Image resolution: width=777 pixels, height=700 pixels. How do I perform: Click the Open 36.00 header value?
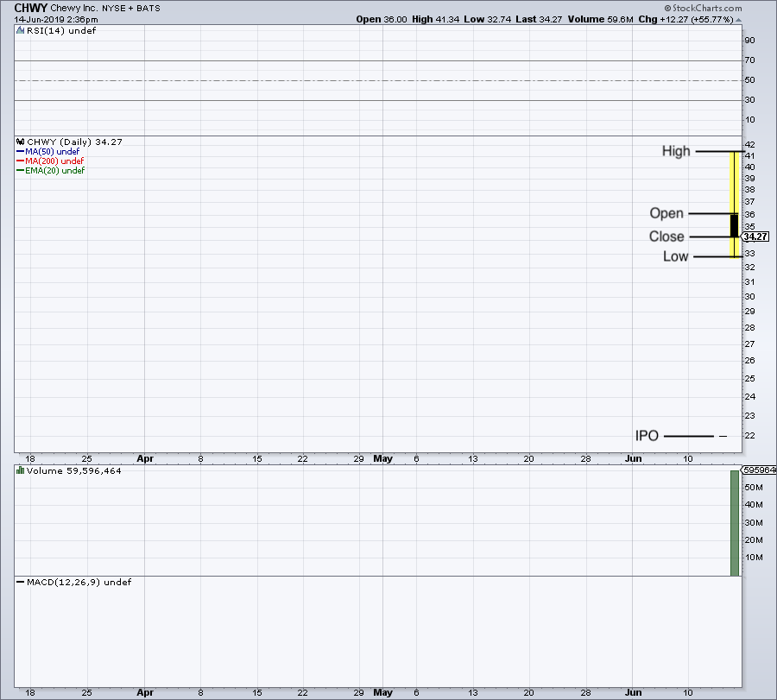(382, 19)
